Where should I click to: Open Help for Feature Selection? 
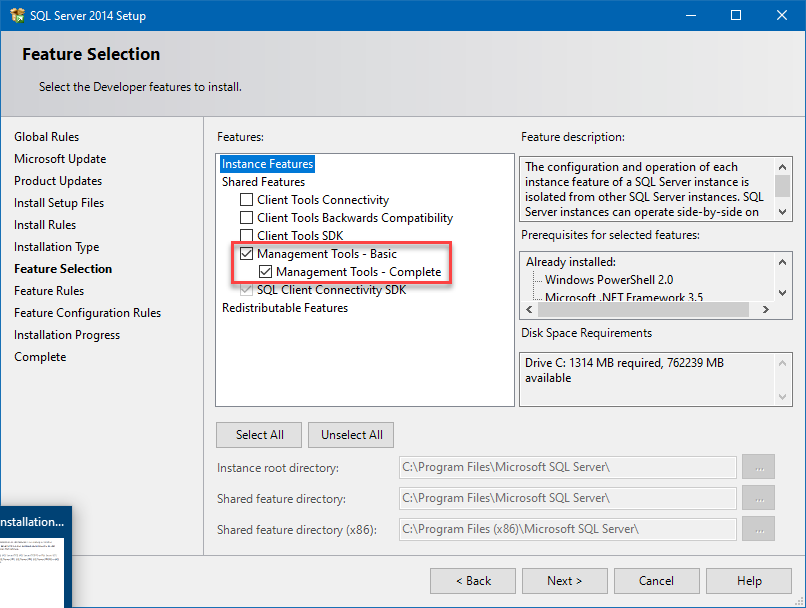(748, 580)
